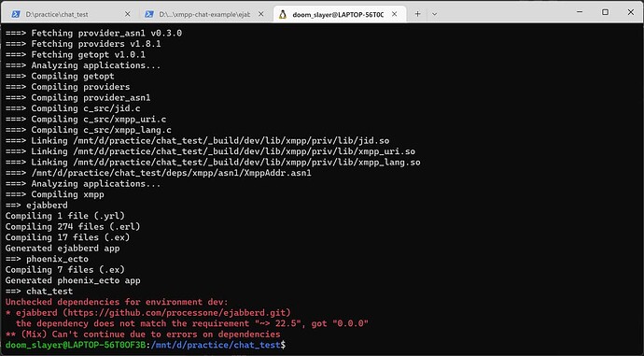Click the 'Compiling c_src/xmpp_uri.c' line

[86, 119]
